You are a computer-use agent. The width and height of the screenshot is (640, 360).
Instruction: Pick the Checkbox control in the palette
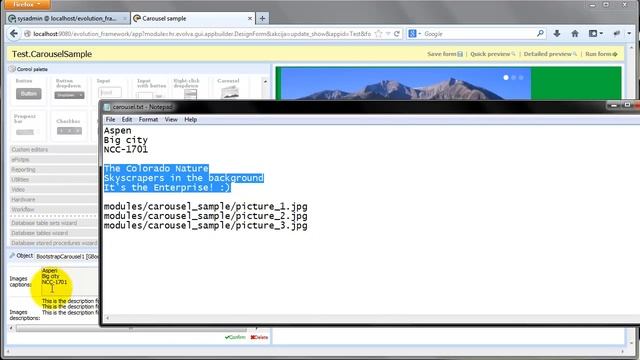click(69, 127)
